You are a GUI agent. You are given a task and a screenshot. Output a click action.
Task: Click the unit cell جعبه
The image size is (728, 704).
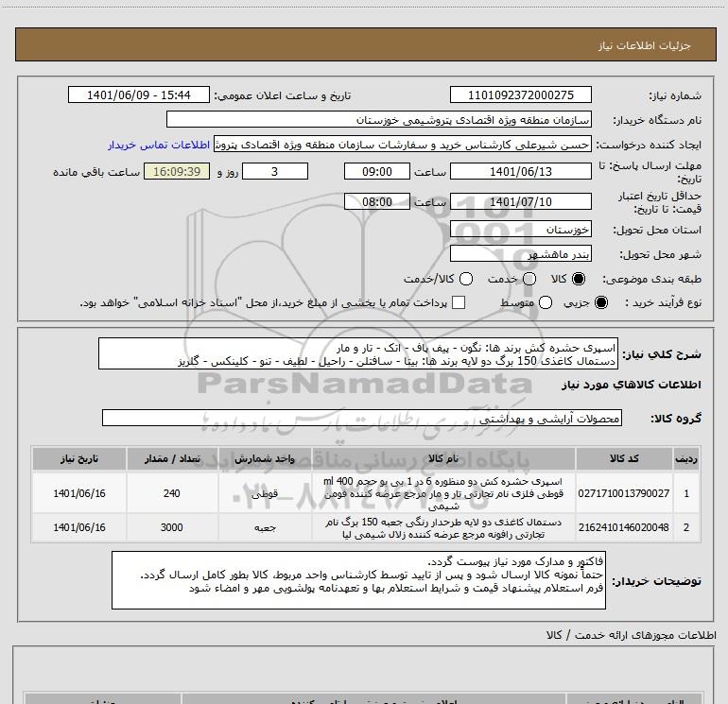click(x=265, y=527)
